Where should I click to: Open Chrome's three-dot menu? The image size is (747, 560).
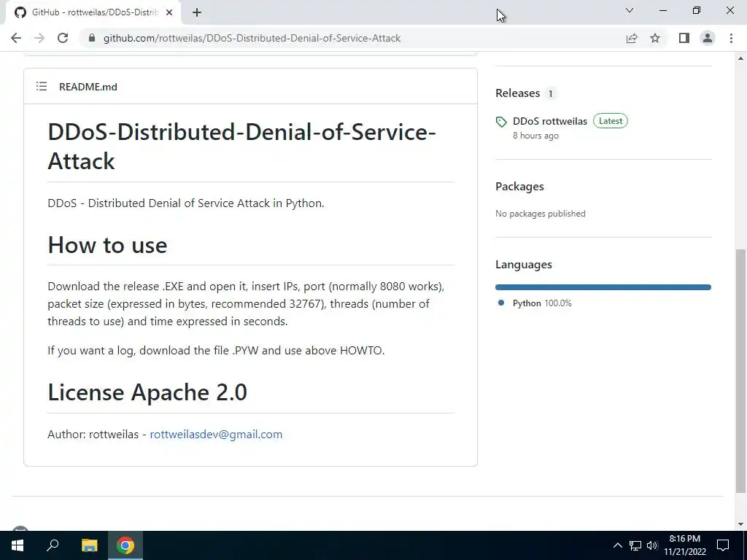pyautogui.click(x=731, y=38)
